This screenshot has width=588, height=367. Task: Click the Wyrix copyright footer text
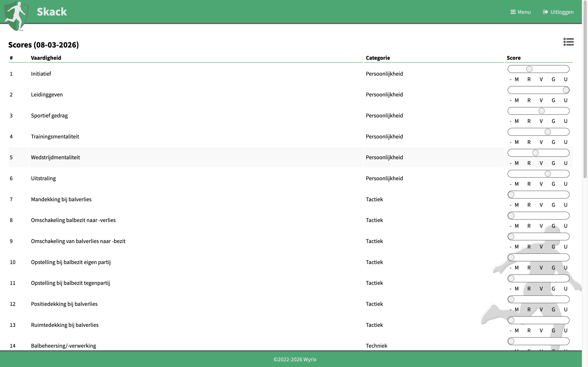[x=295, y=359]
